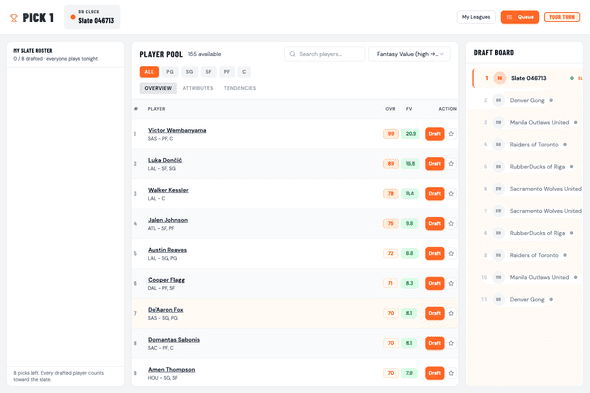Switch to the Tendencies tab
The image size is (590, 393).
[x=240, y=88]
